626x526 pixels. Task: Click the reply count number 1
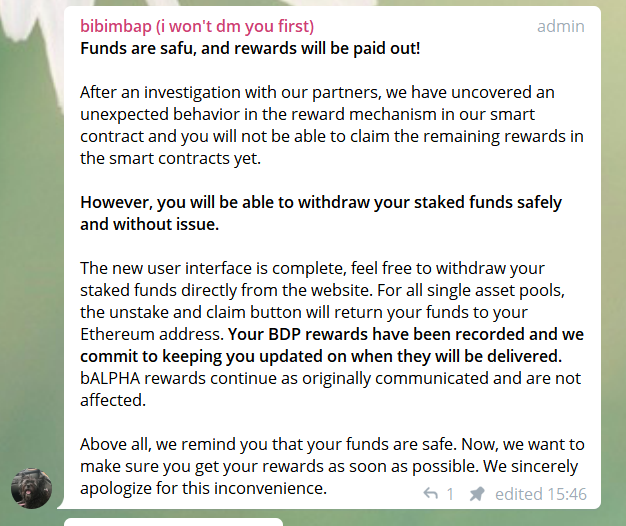pyautogui.click(x=450, y=494)
